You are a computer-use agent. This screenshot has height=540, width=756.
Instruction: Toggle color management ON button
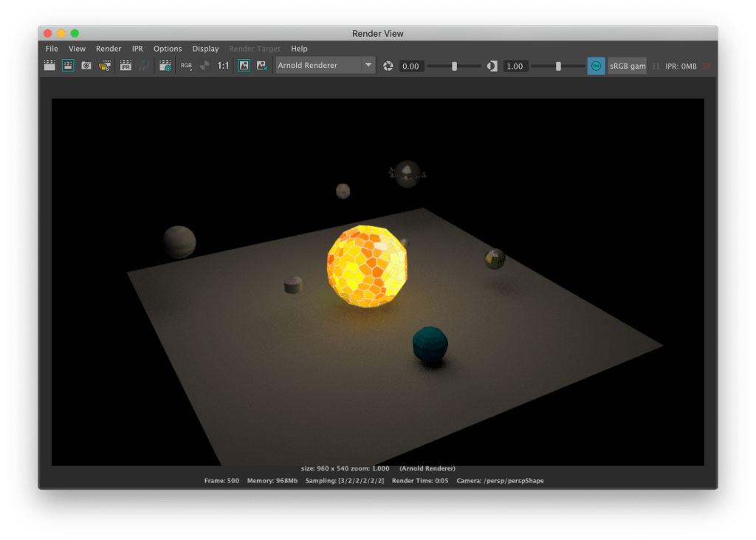click(x=596, y=66)
